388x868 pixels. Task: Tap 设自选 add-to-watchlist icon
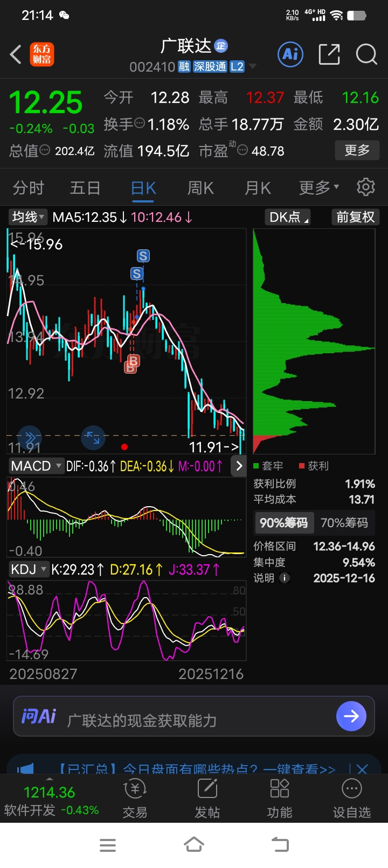[352, 789]
